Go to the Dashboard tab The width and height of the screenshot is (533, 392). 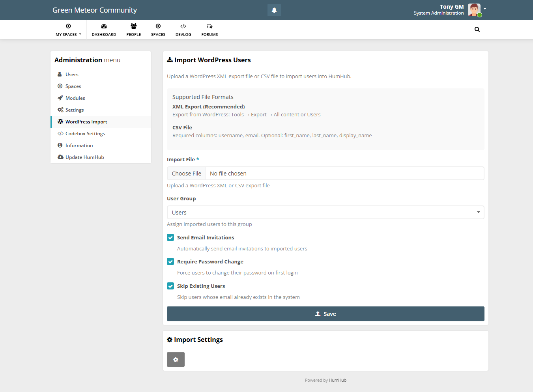pos(104,30)
